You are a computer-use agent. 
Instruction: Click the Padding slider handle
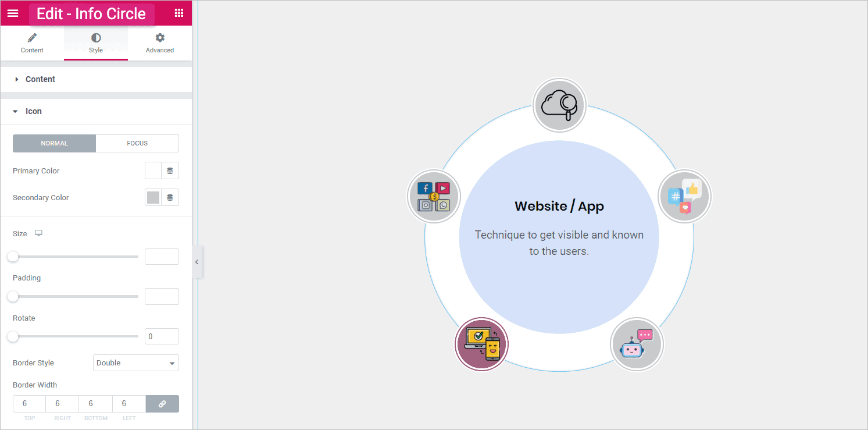(13, 297)
